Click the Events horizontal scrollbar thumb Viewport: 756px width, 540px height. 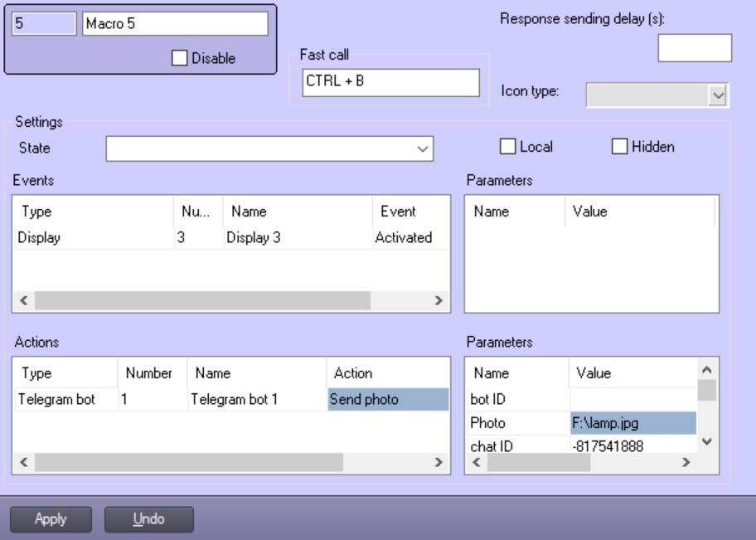(x=202, y=300)
